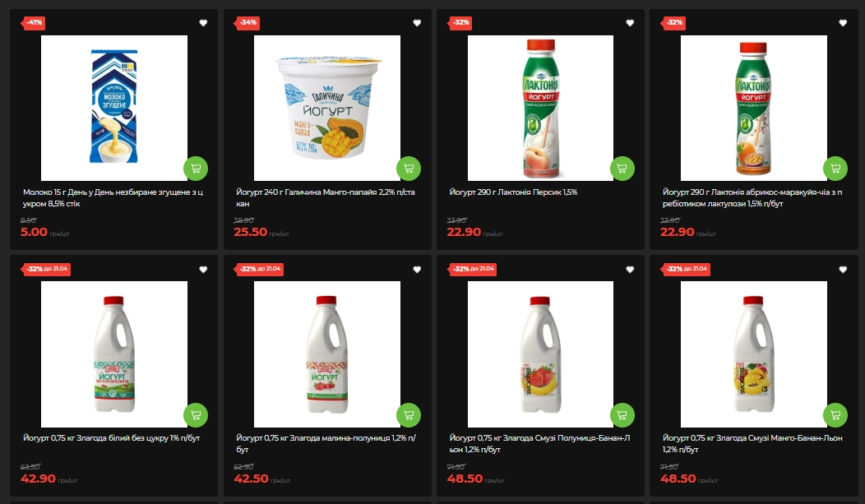This screenshot has height=504, width=865.
Task: Favorite the Лактонія Персик yogurt
Action: (x=630, y=22)
